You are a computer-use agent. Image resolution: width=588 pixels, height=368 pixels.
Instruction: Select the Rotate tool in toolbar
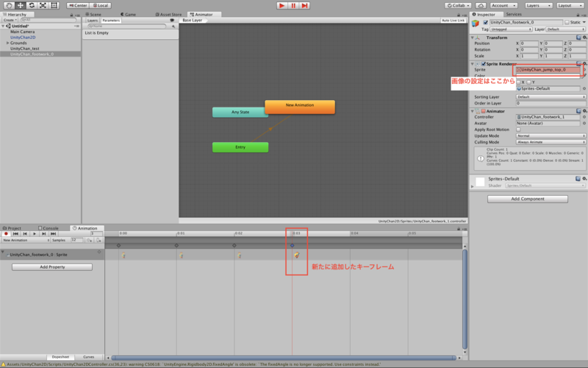click(x=32, y=5)
